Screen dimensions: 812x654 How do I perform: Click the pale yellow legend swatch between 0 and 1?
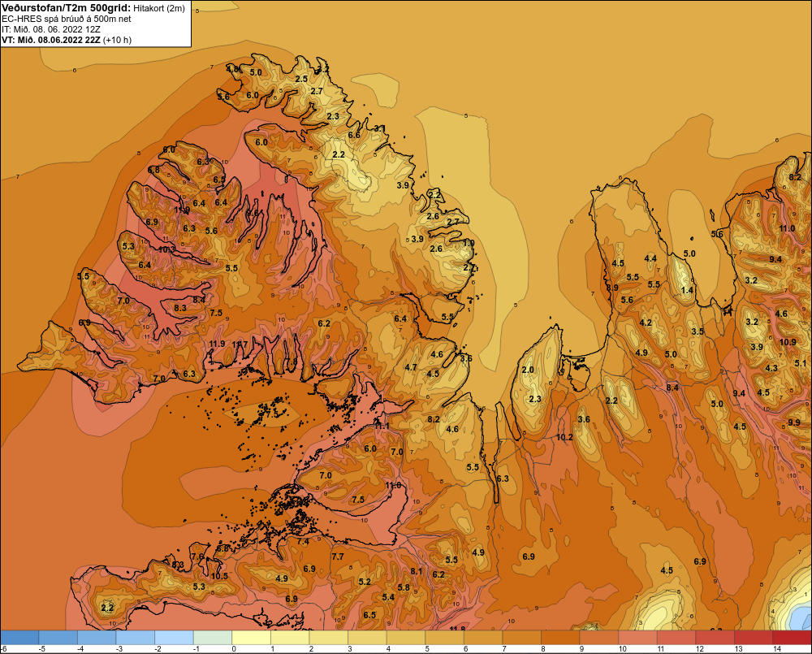pyautogui.click(x=251, y=638)
